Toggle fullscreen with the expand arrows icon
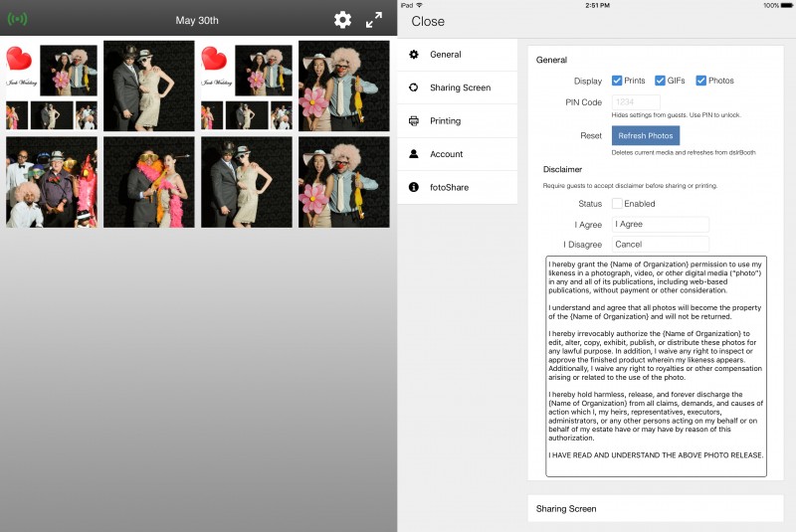This screenshot has width=796, height=532. click(374, 20)
